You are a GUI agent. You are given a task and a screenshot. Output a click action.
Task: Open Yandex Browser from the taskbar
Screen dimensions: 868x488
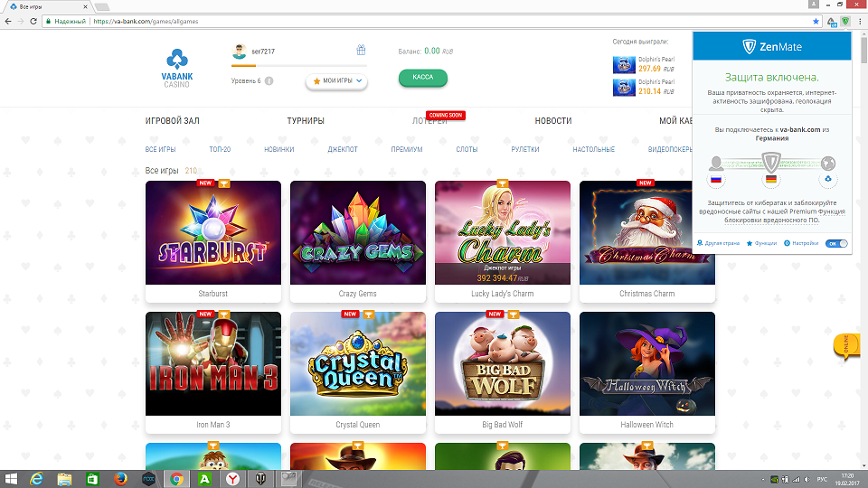click(232, 479)
